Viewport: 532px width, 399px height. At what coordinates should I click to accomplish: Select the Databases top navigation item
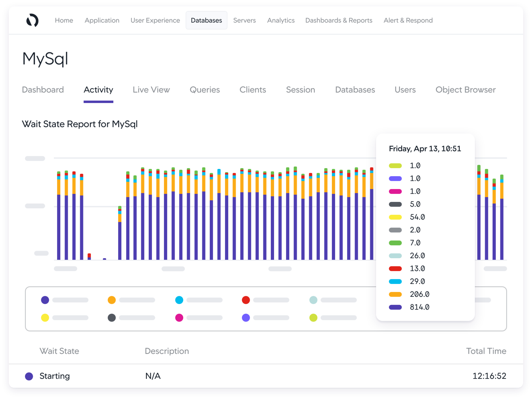[x=207, y=21]
